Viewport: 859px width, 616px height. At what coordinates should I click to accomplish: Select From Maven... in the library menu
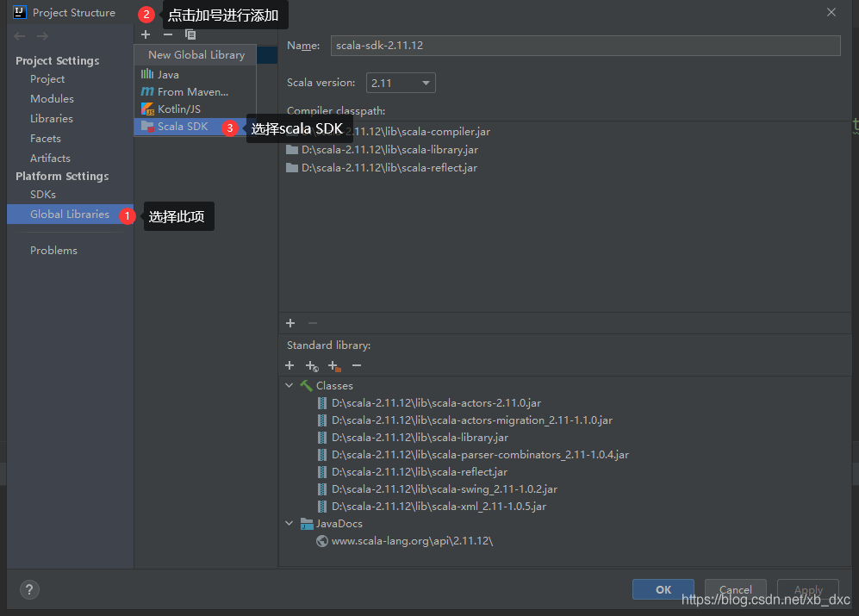[193, 91]
